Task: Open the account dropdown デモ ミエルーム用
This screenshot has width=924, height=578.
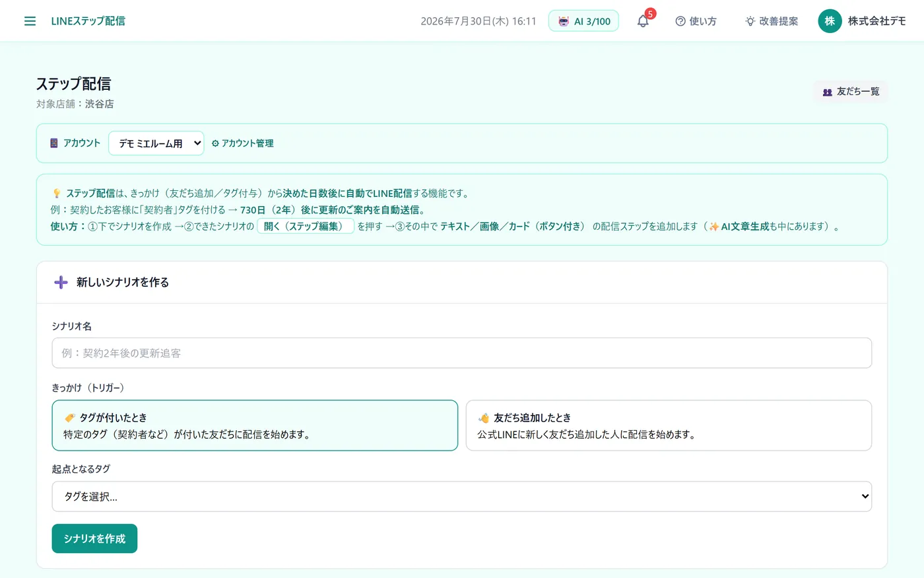Action: tap(156, 143)
